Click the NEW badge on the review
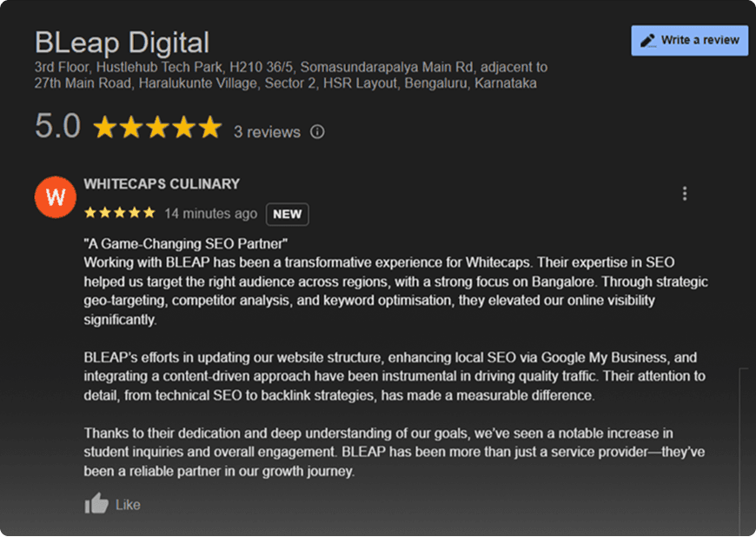 [288, 214]
